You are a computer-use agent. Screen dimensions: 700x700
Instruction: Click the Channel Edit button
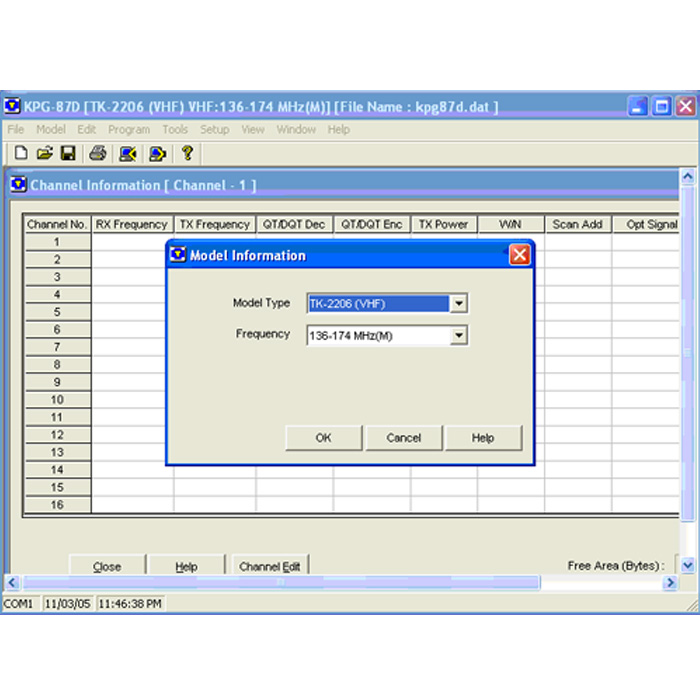click(x=270, y=566)
